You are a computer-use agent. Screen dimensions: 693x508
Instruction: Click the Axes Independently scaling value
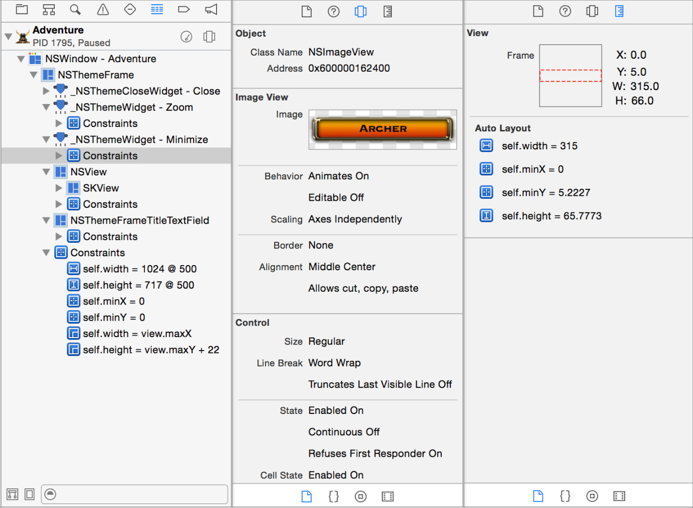[x=355, y=219]
